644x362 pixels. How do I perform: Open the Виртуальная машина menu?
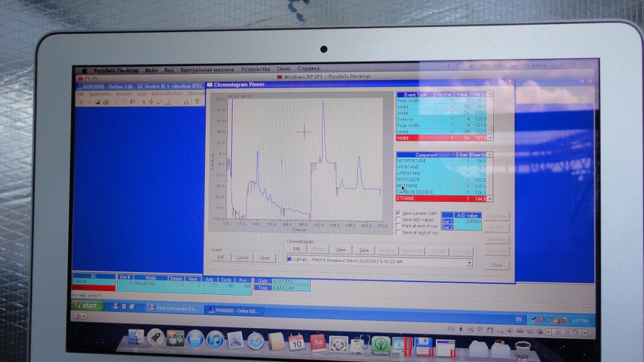(207, 69)
